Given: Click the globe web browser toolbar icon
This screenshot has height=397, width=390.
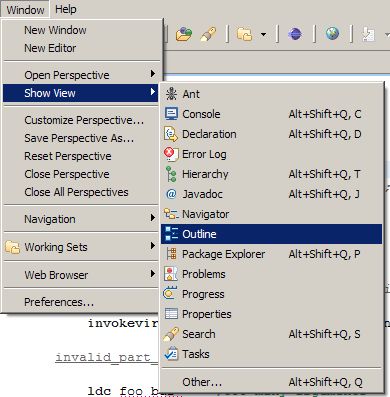Looking at the screenshot, I should [332, 34].
